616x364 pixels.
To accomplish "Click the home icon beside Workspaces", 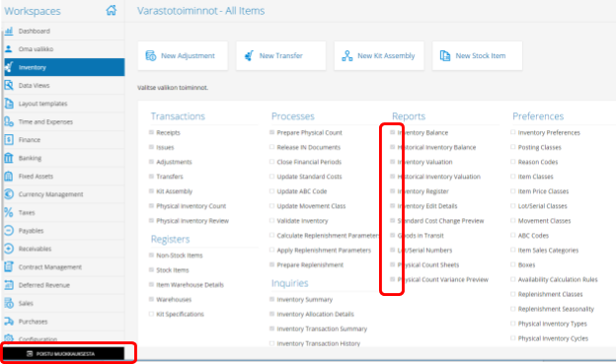I will click(x=112, y=10).
